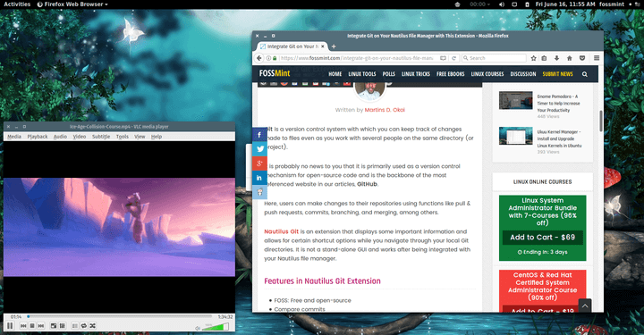Screen dimensions: 644x335
Task: Select the Integrate Git on Your N tab
Action: pyautogui.click(x=292, y=46)
